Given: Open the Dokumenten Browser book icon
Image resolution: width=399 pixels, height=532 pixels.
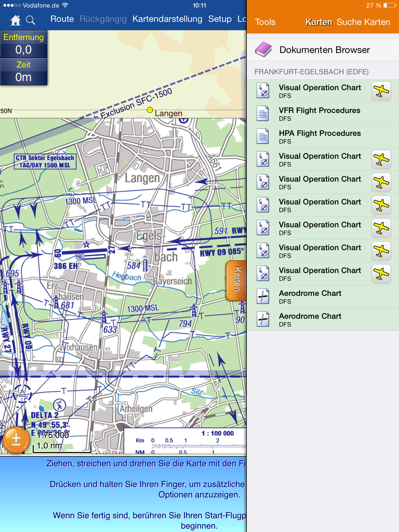Looking at the screenshot, I should (263, 50).
